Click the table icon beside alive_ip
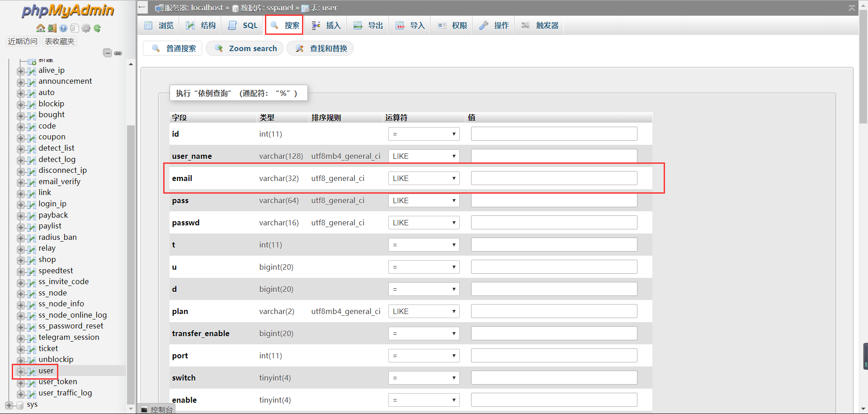The width and height of the screenshot is (868, 414). point(31,71)
